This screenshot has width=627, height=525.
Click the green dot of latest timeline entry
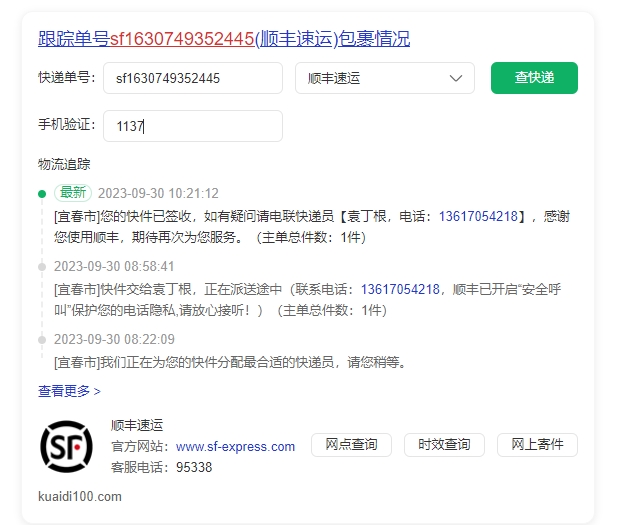(x=42, y=194)
